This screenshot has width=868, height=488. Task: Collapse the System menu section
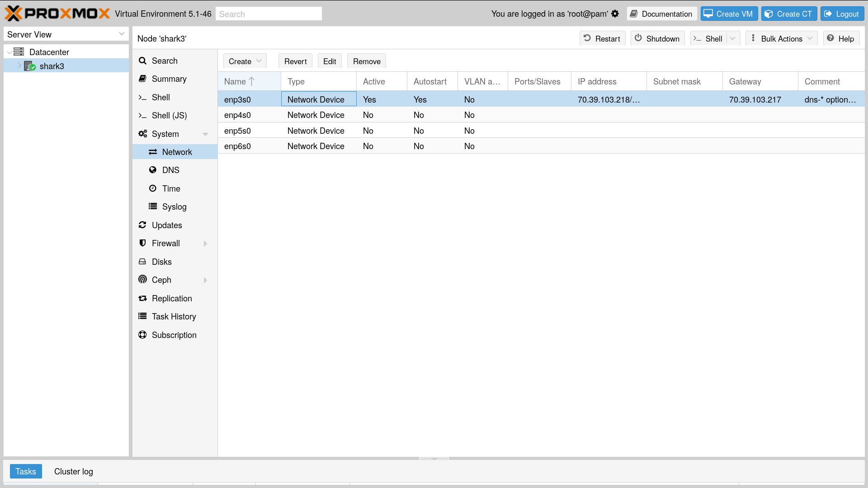coord(205,134)
